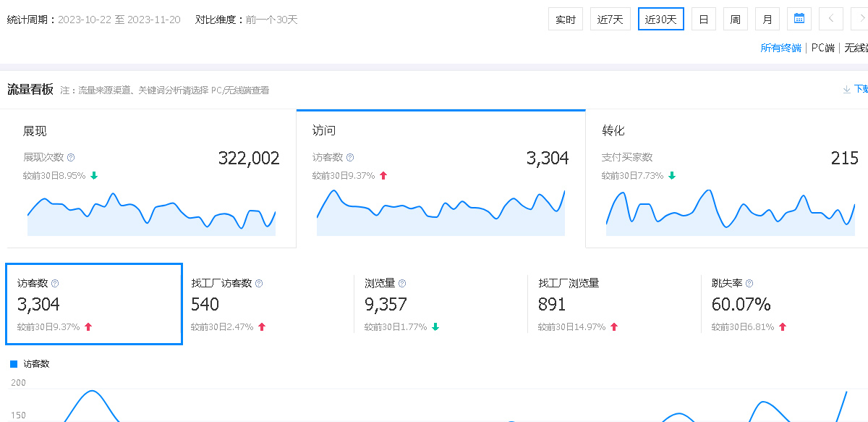This screenshot has height=422, width=868.
Task: Go to previous period arrow
Action: (x=831, y=19)
